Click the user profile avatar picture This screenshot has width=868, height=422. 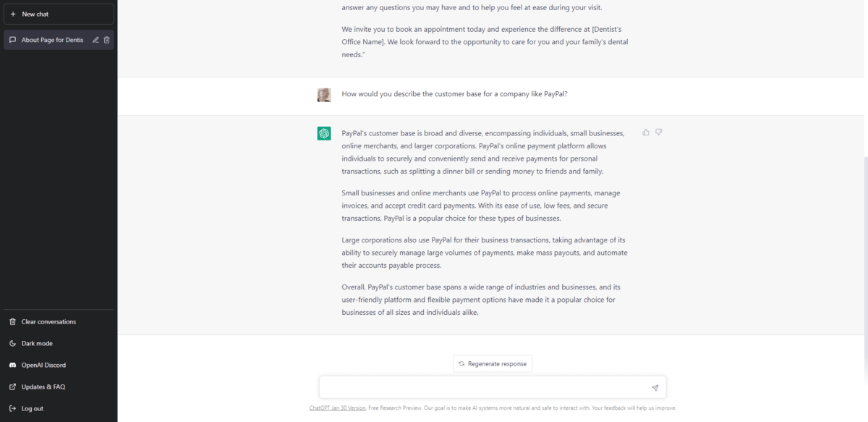(324, 95)
